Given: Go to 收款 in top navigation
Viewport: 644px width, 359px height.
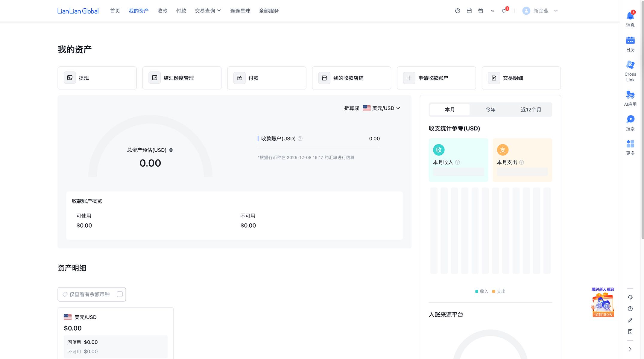Looking at the screenshot, I should (x=162, y=11).
